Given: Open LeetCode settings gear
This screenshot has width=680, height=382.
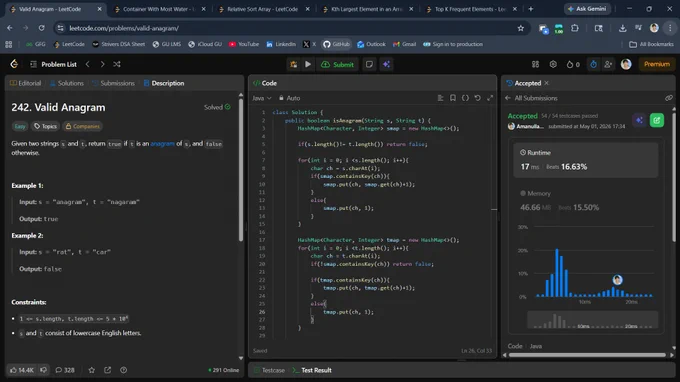Looking at the screenshot, I should tap(553, 64).
